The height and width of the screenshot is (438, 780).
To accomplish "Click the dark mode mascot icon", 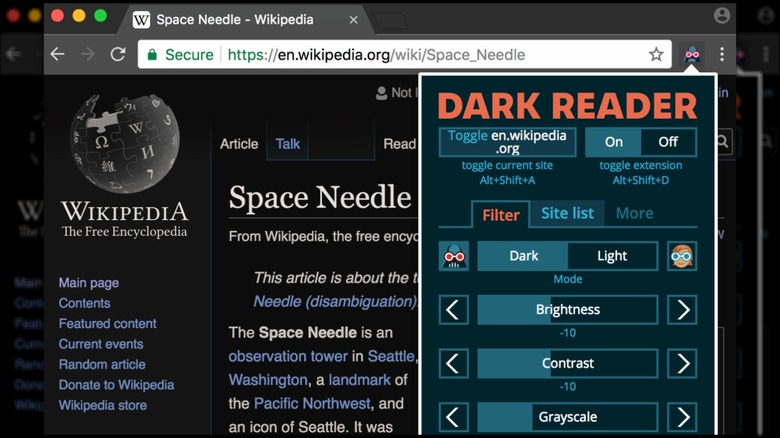I will coord(454,256).
